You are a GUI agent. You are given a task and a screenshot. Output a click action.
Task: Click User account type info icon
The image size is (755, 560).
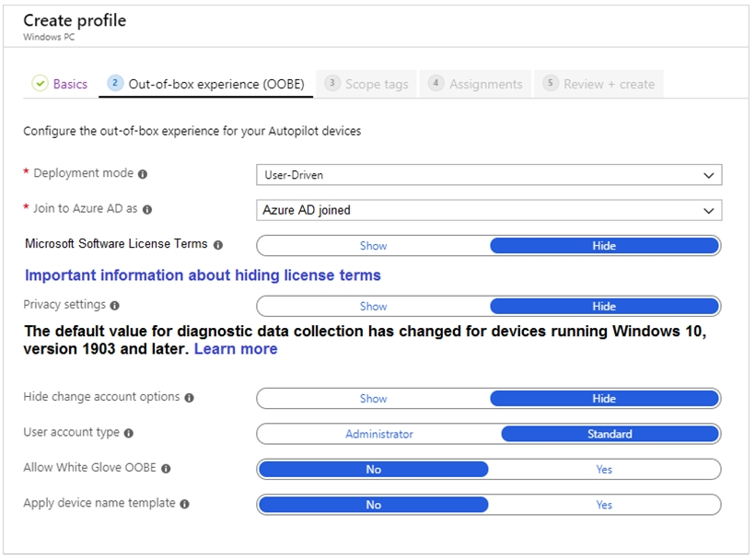pyautogui.click(x=128, y=433)
